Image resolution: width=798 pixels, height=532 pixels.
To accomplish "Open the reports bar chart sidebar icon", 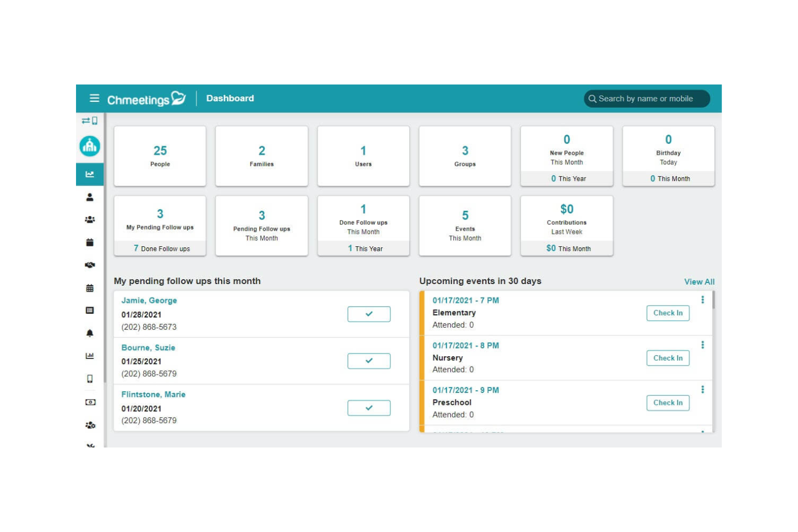I will point(90,356).
